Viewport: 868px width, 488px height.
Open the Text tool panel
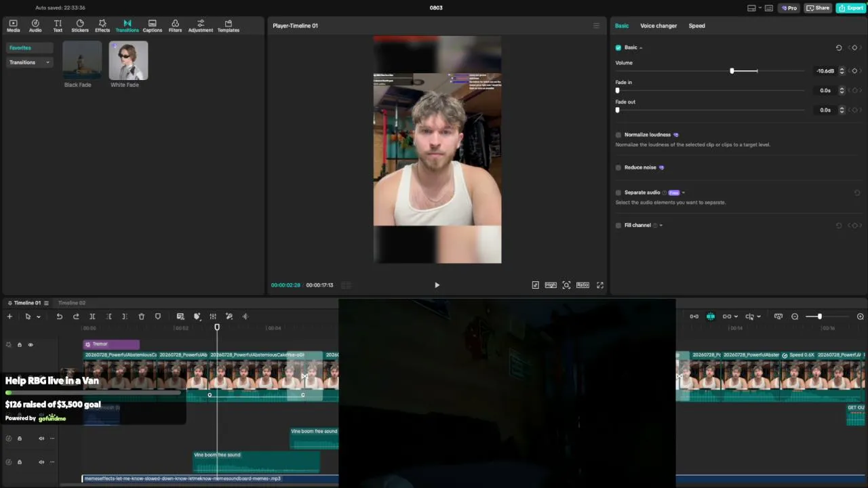[58, 26]
